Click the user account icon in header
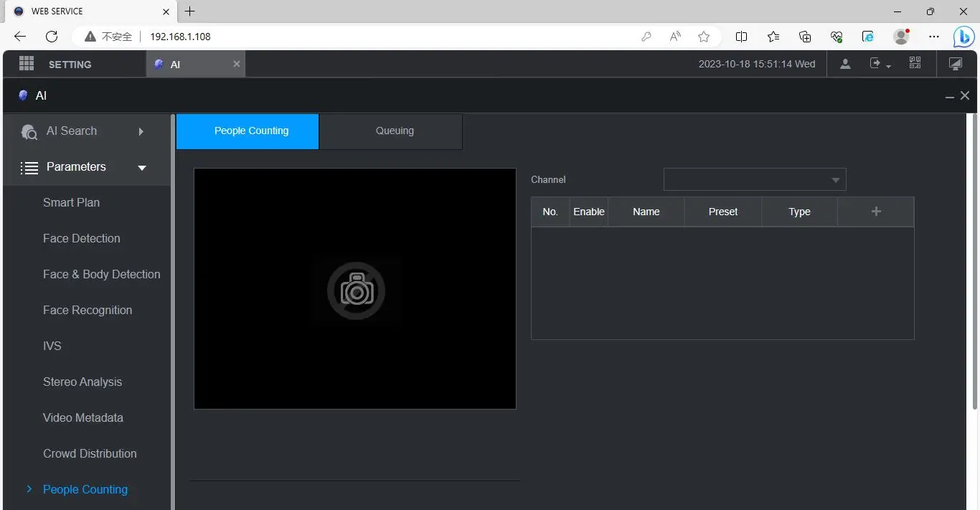 click(x=845, y=64)
